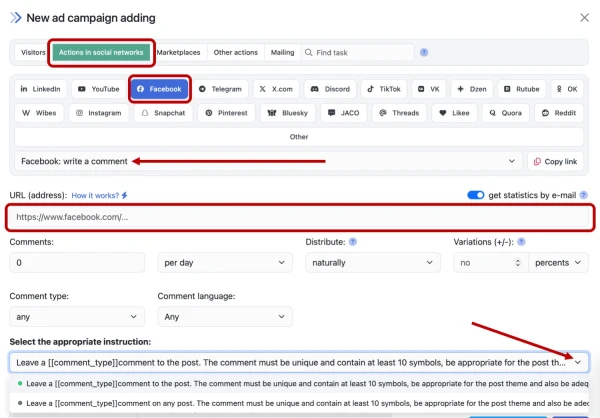Open the per day period dropdown

coord(224,262)
